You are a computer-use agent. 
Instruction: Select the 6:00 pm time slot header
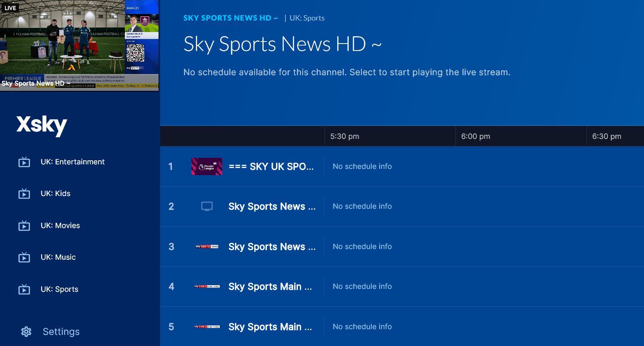pyautogui.click(x=475, y=136)
